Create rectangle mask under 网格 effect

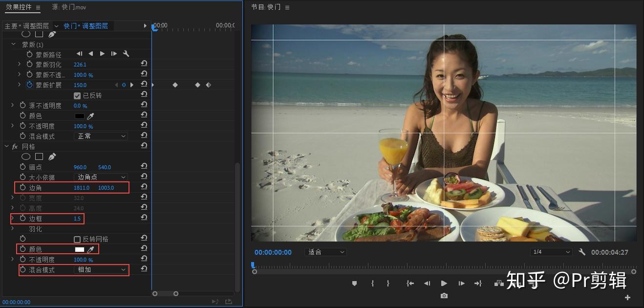(39, 156)
